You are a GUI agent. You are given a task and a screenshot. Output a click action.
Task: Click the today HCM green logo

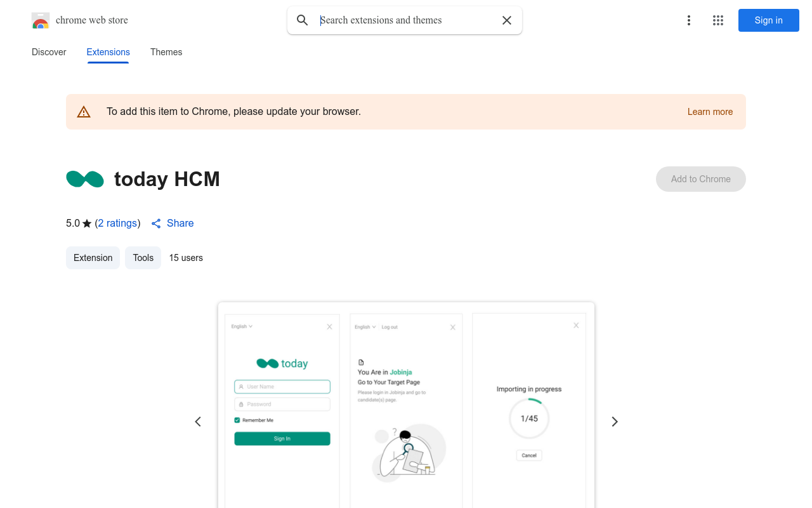click(85, 179)
